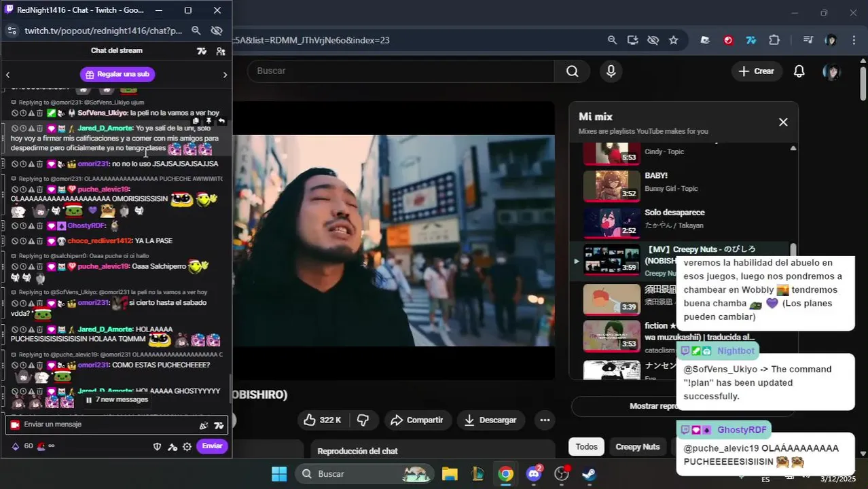Timeout Jared_D_Amorte on the uni message

pos(23,128)
